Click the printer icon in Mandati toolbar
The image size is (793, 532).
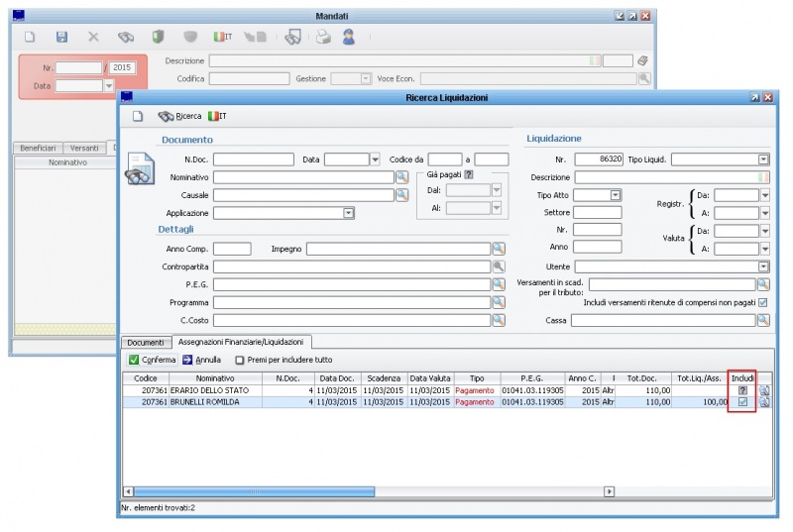322,37
